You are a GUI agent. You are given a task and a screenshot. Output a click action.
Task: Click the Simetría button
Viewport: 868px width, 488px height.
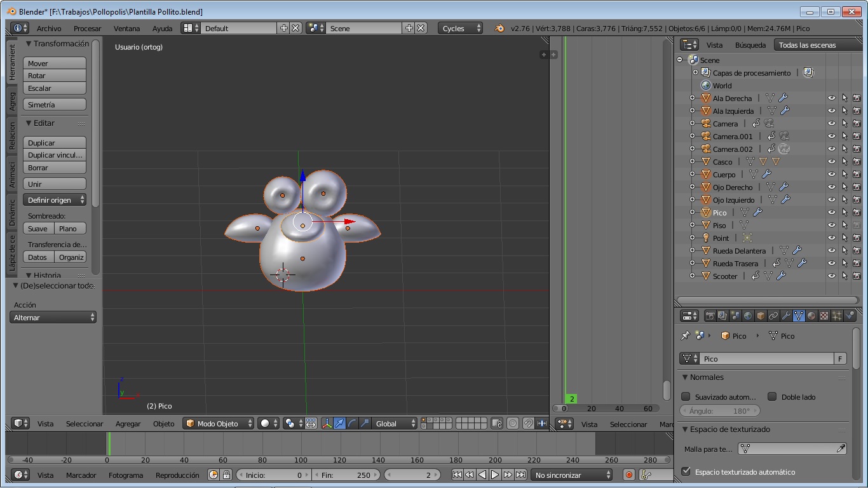(x=54, y=105)
